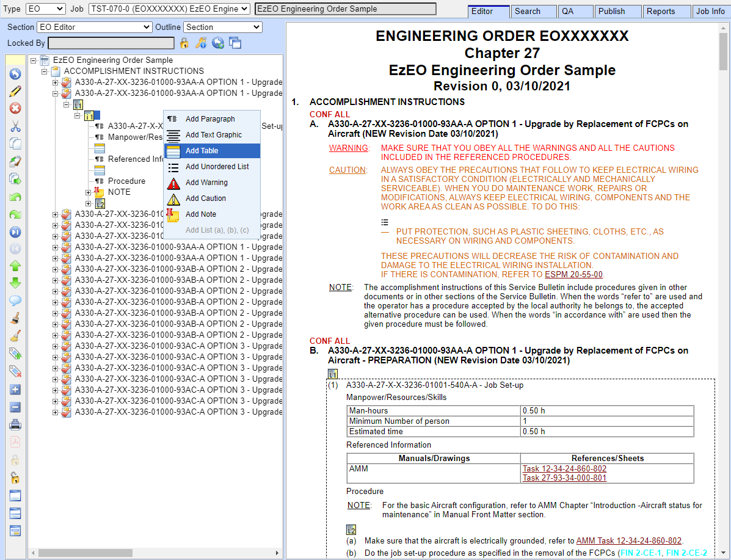Open the Reports tab
The height and width of the screenshot is (560, 731).
click(x=667, y=11)
